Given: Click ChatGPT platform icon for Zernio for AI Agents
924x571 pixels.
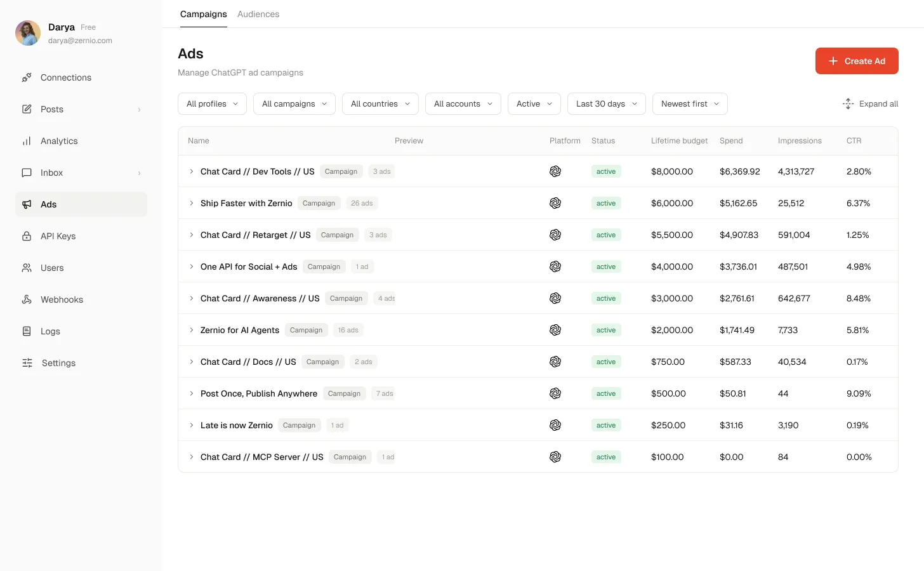Looking at the screenshot, I should 555,330.
